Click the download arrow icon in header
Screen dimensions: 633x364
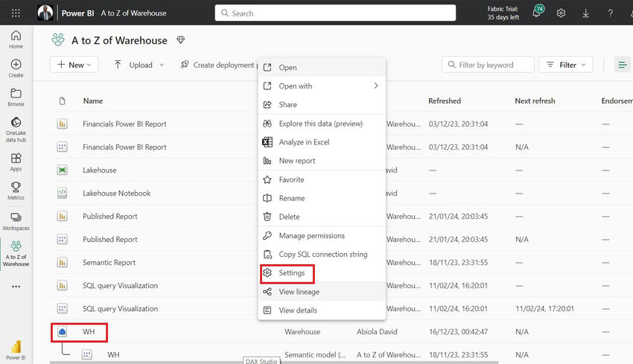(585, 13)
